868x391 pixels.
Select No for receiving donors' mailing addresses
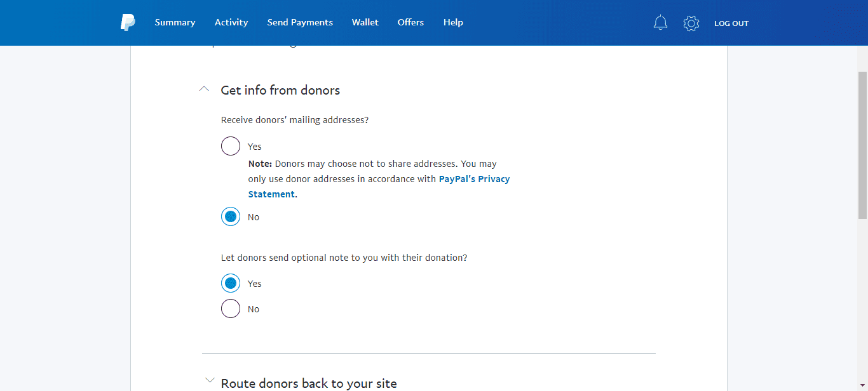point(231,217)
